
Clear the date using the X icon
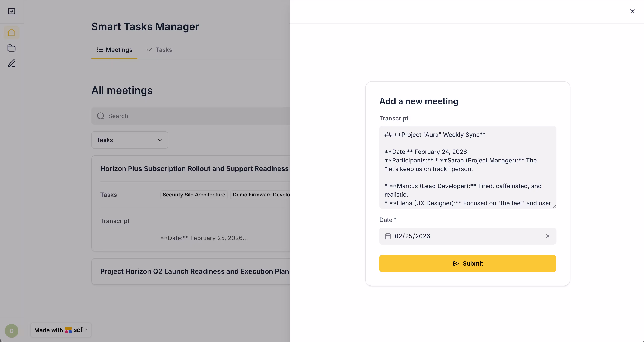click(x=548, y=236)
